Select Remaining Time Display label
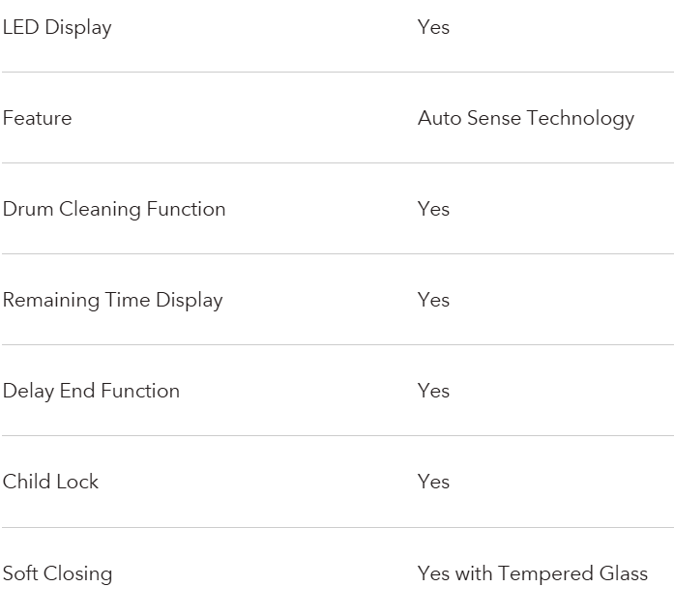Screen dimensions: 674x616 [112, 301]
